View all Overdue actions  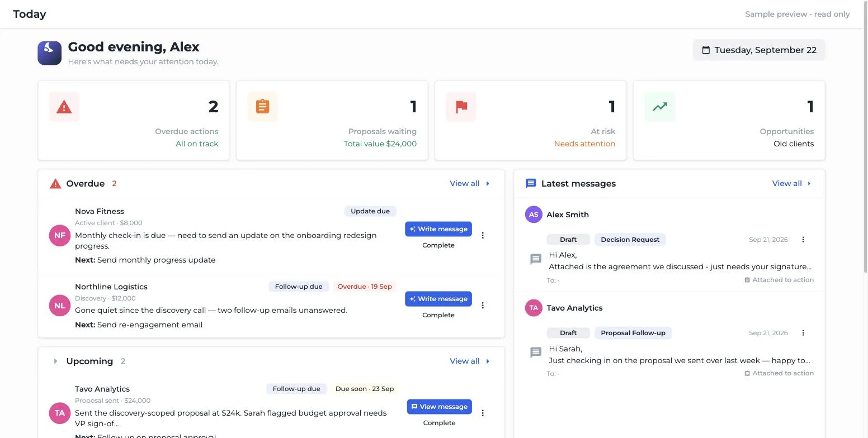(x=465, y=184)
